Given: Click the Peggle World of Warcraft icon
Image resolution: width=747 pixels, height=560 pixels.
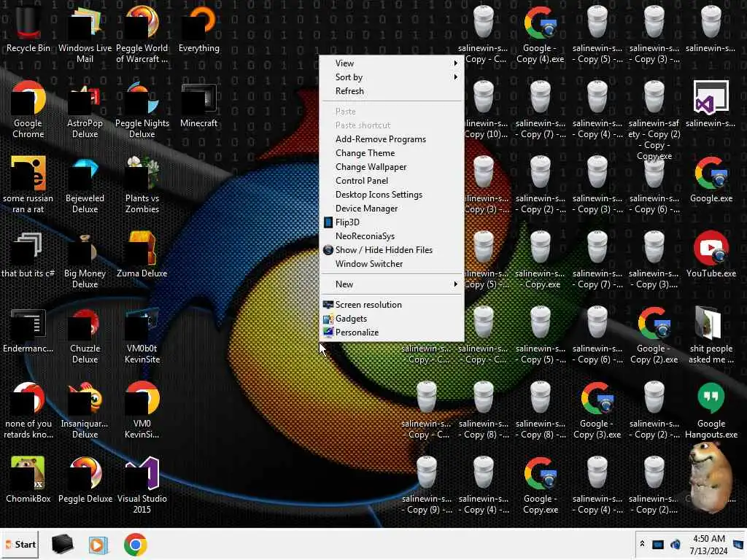Looking at the screenshot, I should click(x=142, y=34).
